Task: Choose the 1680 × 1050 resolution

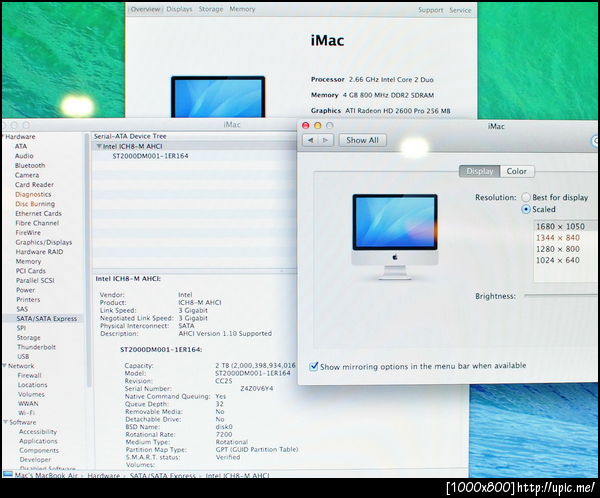Action: tap(560, 226)
